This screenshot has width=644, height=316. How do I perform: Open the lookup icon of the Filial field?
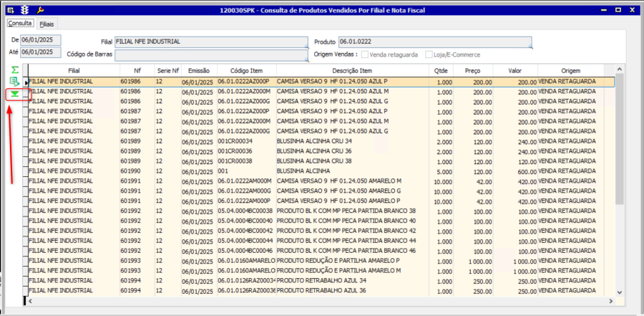(x=306, y=47)
